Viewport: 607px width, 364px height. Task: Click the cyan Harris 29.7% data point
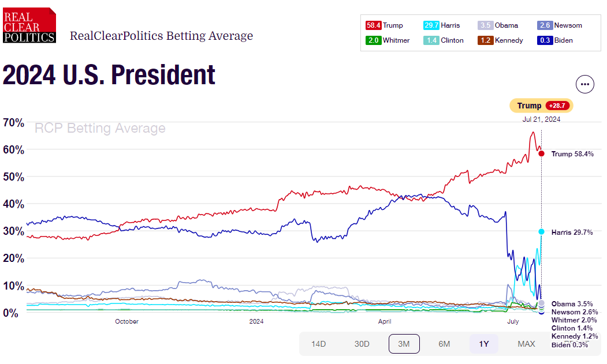[541, 232]
